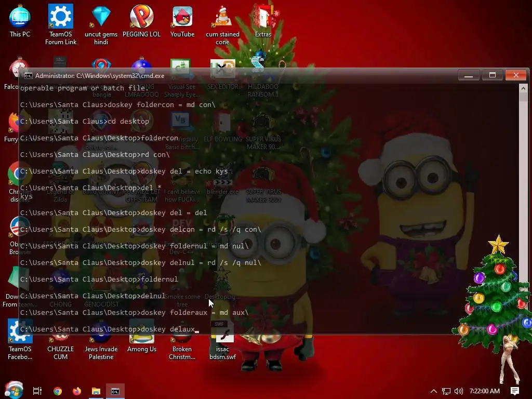Show hidden system tray icons
Screen dimensions: 532x399
(x=434, y=391)
